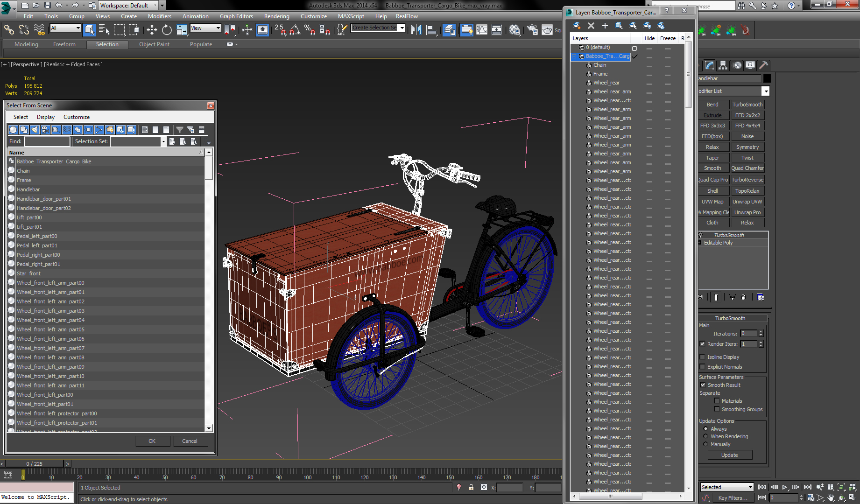The width and height of the screenshot is (860, 504).
Task: Open the Hierarchy command panel tab
Action: (x=723, y=65)
